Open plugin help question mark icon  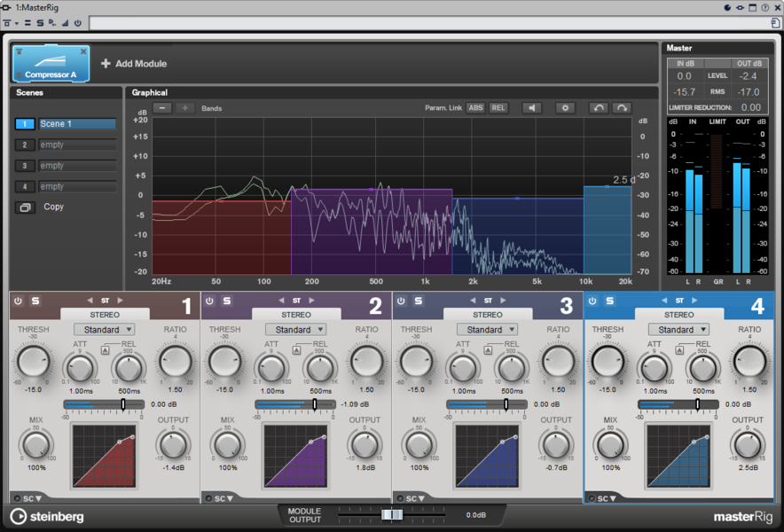[x=765, y=7]
